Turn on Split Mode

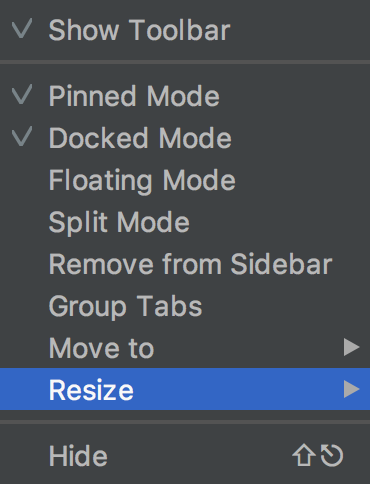coord(185,222)
